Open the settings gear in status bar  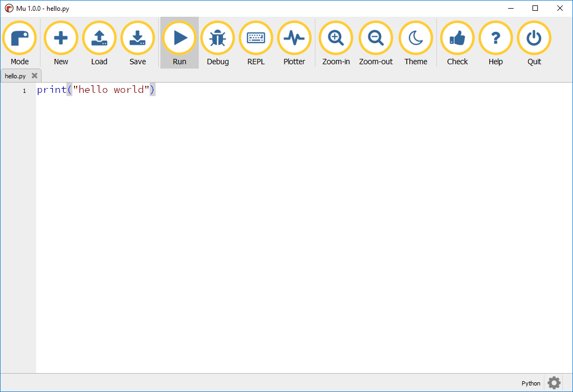[x=554, y=383]
